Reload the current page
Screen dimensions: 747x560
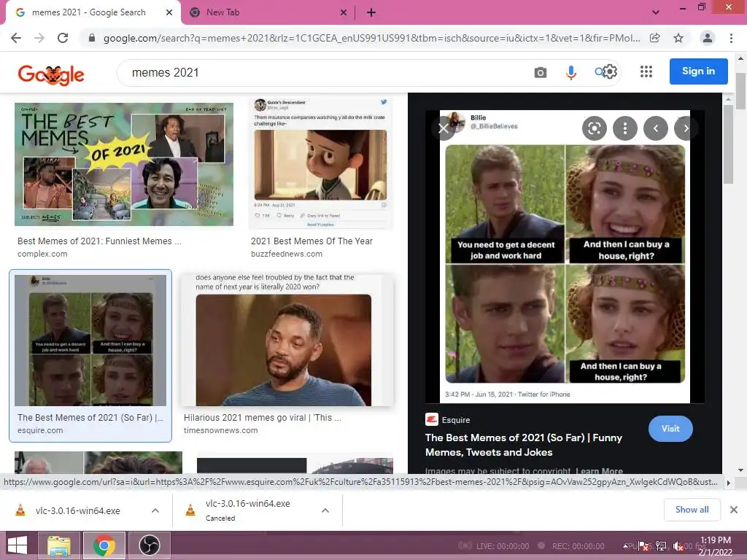(x=63, y=38)
